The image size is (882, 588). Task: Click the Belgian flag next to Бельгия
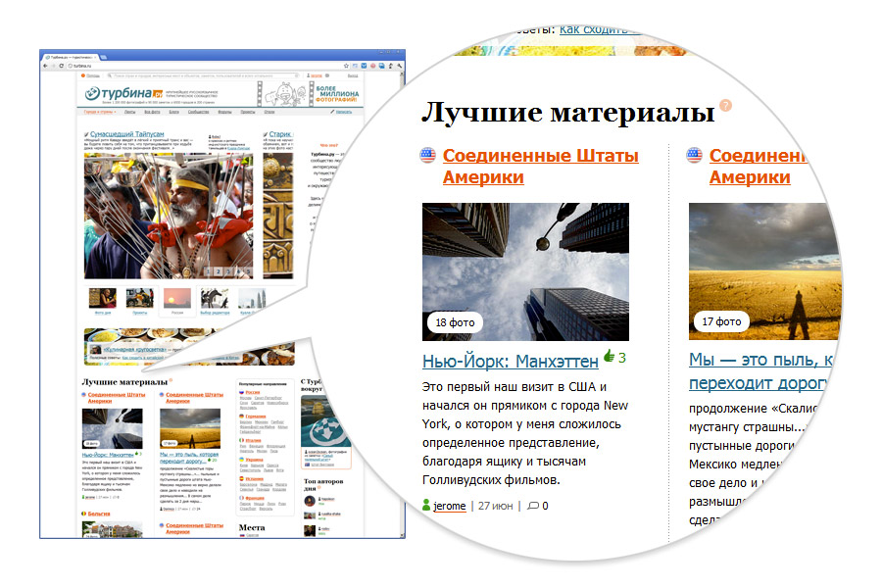tap(84, 514)
